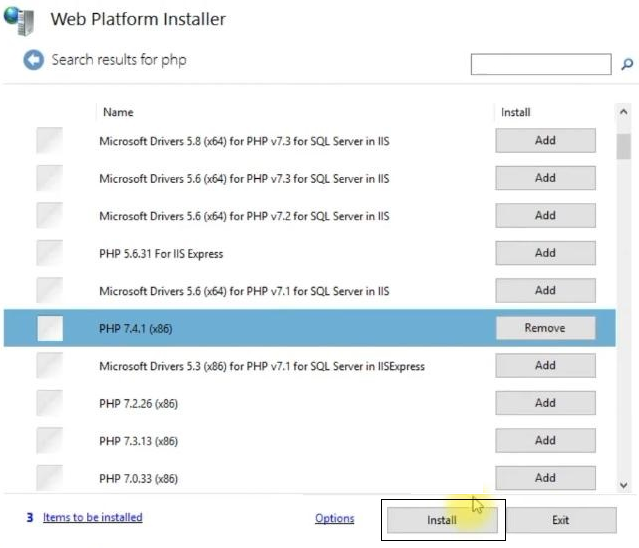
Task: Click the Install column header
Action: tap(516, 112)
